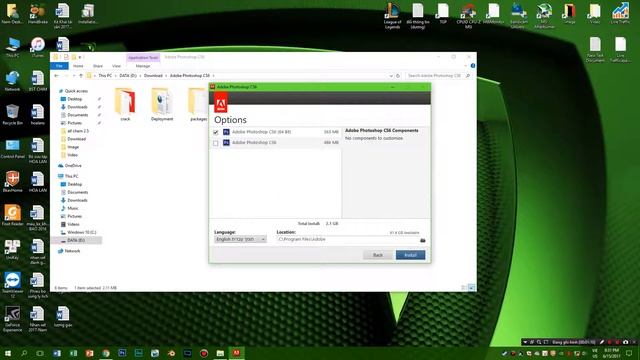Check the Adobe Photoshop CS6 (64 Bit) checkbox
This screenshot has width=640, height=360.
tap(216, 132)
